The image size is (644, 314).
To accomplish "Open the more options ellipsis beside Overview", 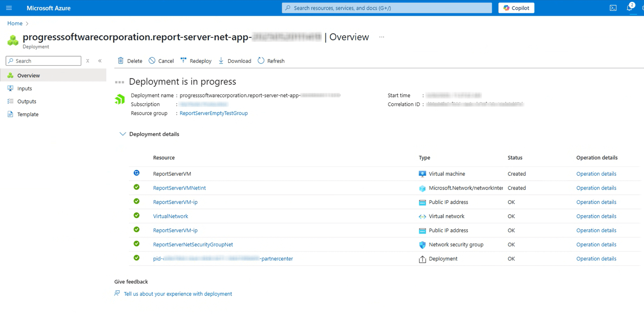I will coord(381,37).
